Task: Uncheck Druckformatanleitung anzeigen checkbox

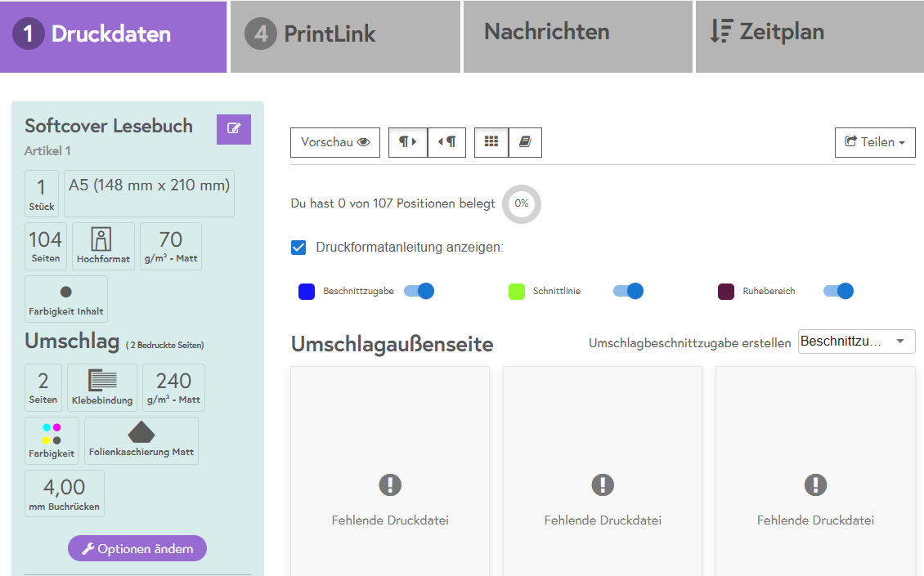Action: 299,248
